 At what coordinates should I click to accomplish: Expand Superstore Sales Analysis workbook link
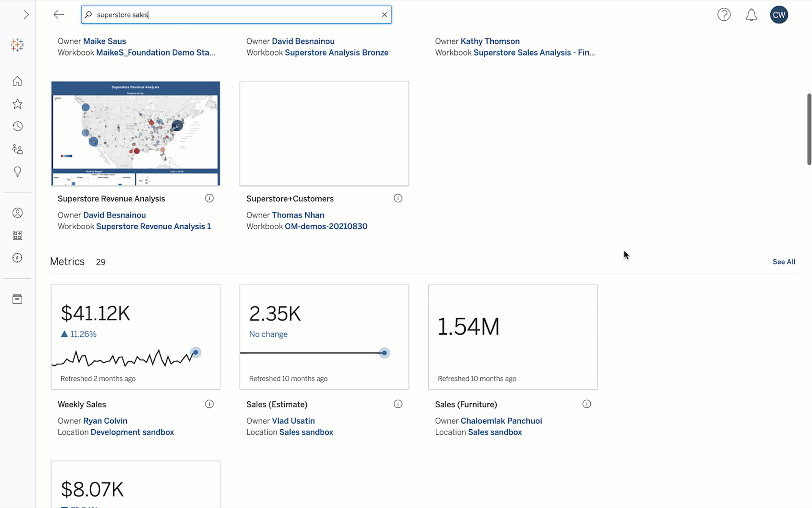click(533, 52)
